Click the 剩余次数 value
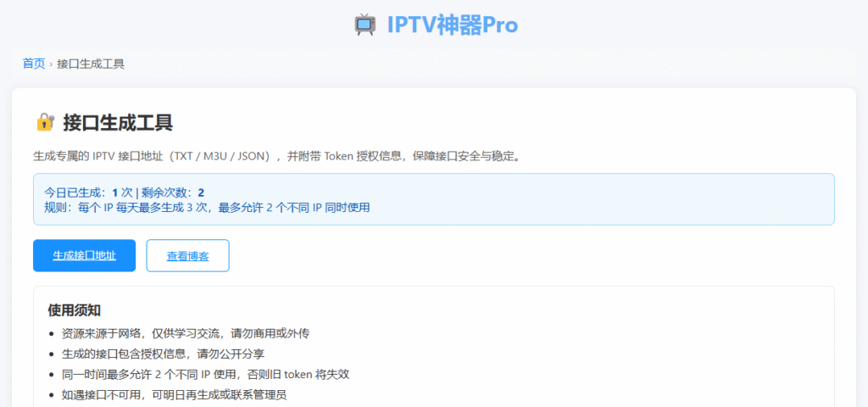868x407 pixels. click(201, 192)
